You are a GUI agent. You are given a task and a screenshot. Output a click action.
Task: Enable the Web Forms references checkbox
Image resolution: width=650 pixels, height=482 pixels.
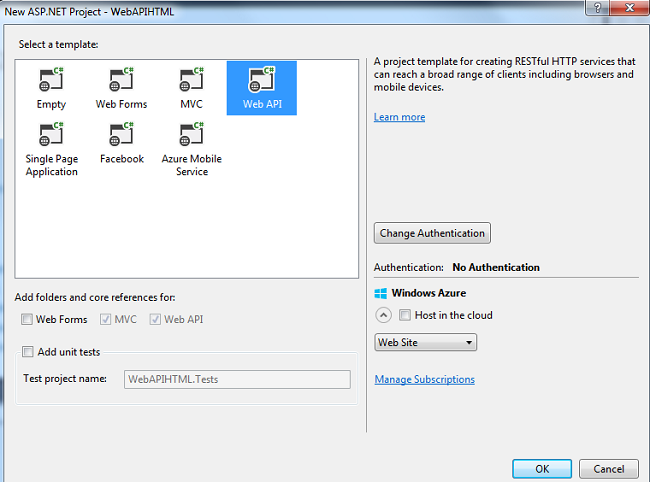(27, 319)
